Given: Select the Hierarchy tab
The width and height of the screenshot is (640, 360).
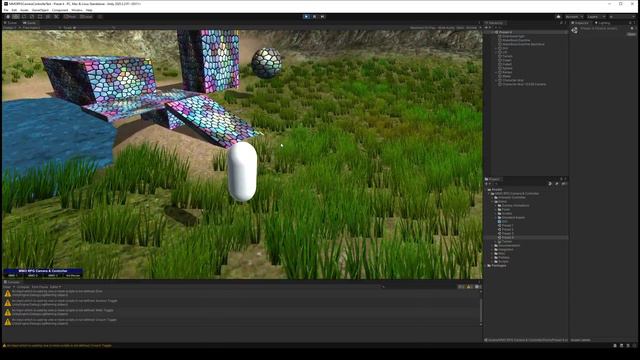Looking at the screenshot, I should pos(494,23).
